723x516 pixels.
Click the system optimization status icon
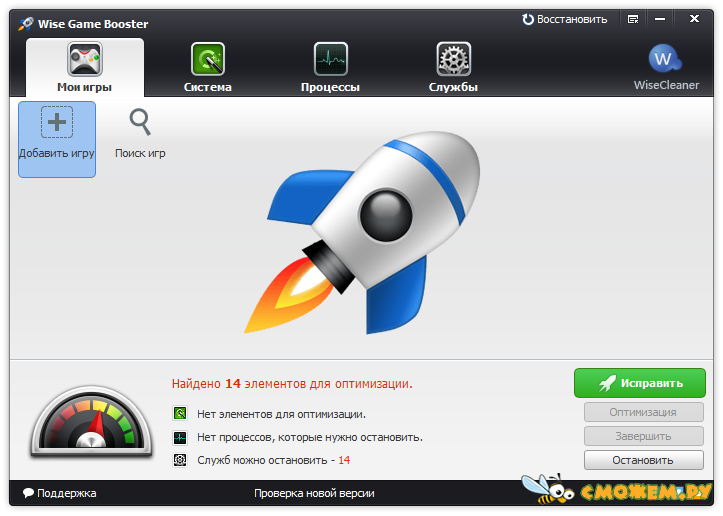coord(180,413)
